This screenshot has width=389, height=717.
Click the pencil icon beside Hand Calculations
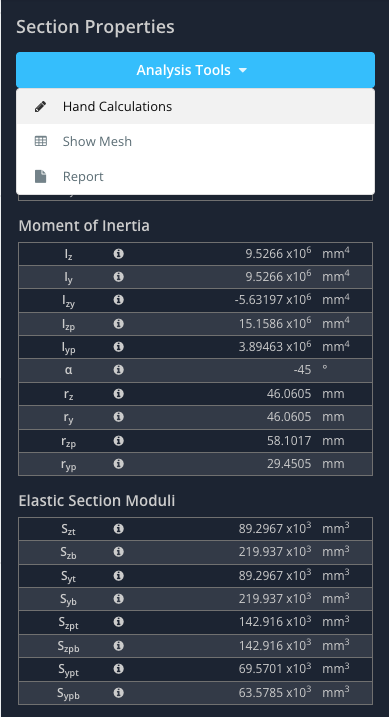click(x=41, y=107)
